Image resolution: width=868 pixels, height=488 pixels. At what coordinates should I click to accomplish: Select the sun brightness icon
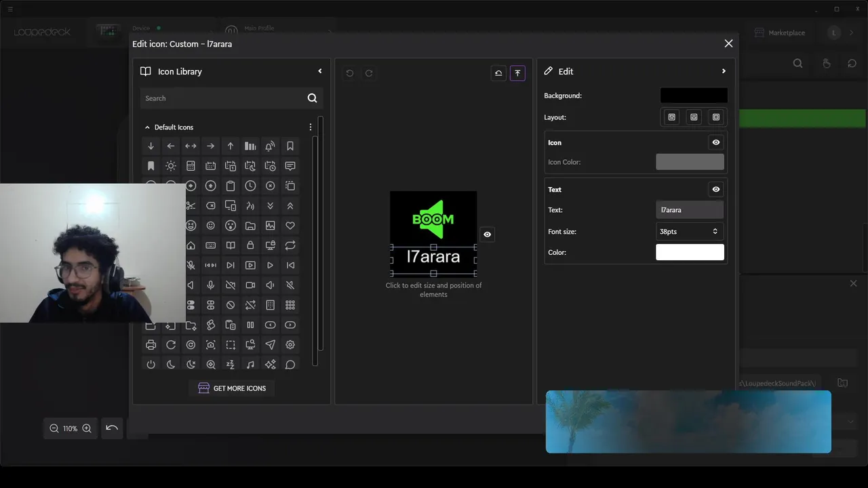[171, 166]
